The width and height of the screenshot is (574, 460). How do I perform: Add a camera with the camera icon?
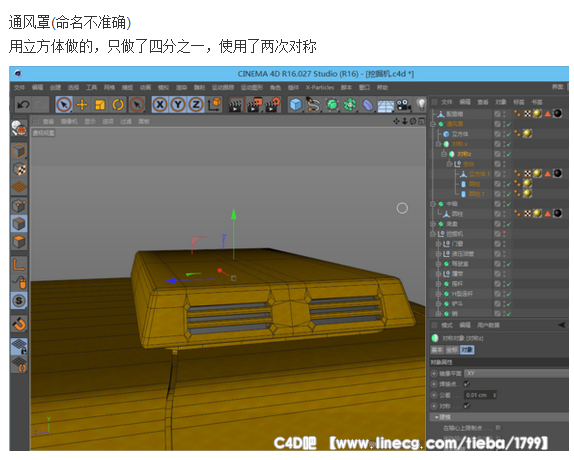point(403,105)
